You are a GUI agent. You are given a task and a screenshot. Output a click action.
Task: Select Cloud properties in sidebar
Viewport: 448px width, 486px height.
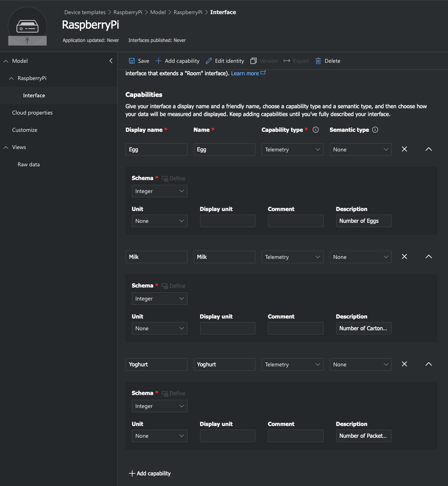click(x=33, y=113)
